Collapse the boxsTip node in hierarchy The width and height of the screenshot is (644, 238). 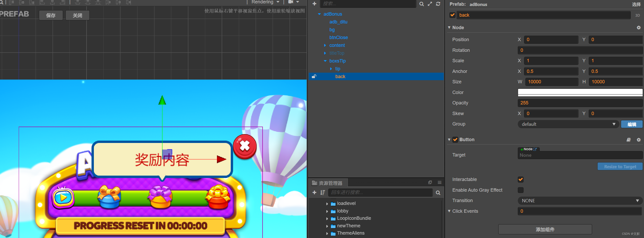coord(325,61)
